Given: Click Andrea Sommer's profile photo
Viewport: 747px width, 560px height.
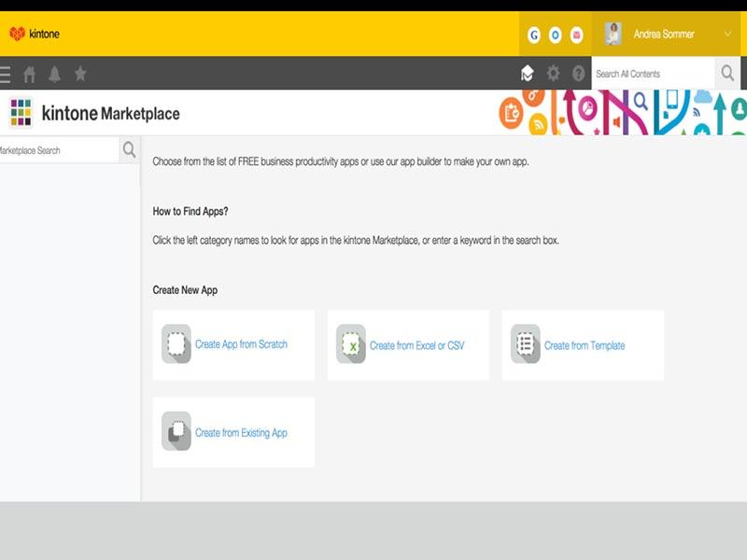Looking at the screenshot, I should pos(613,34).
